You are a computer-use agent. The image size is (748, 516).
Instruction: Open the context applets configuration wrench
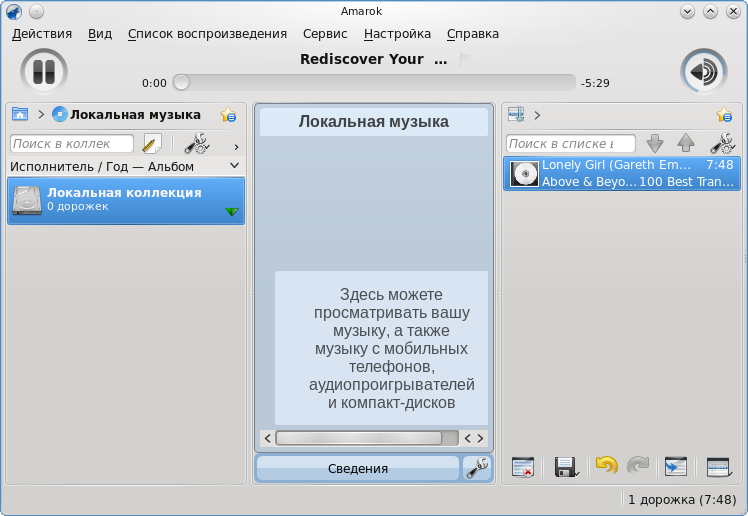(477, 468)
